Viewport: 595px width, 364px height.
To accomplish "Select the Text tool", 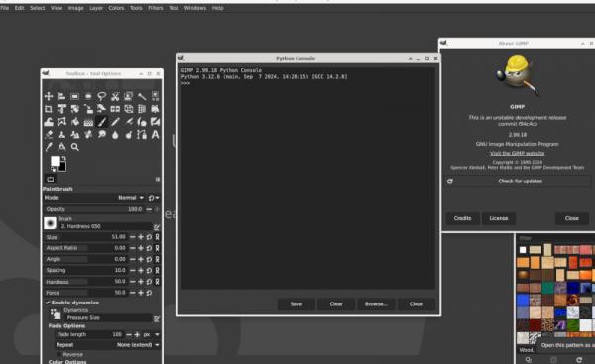I will tap(155, 134).
